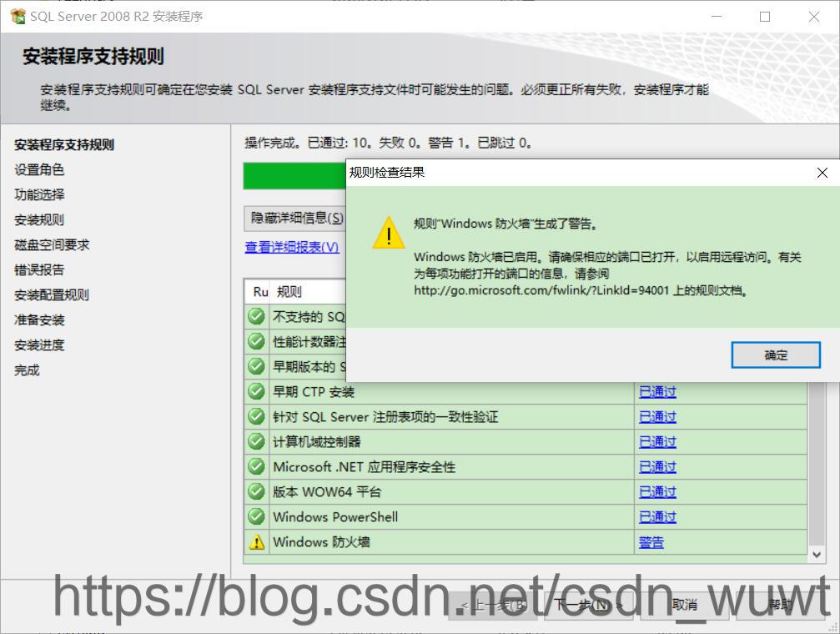
Task: Maximize the SQL Server 2008 R2 setup window
Action: point(765,17)
